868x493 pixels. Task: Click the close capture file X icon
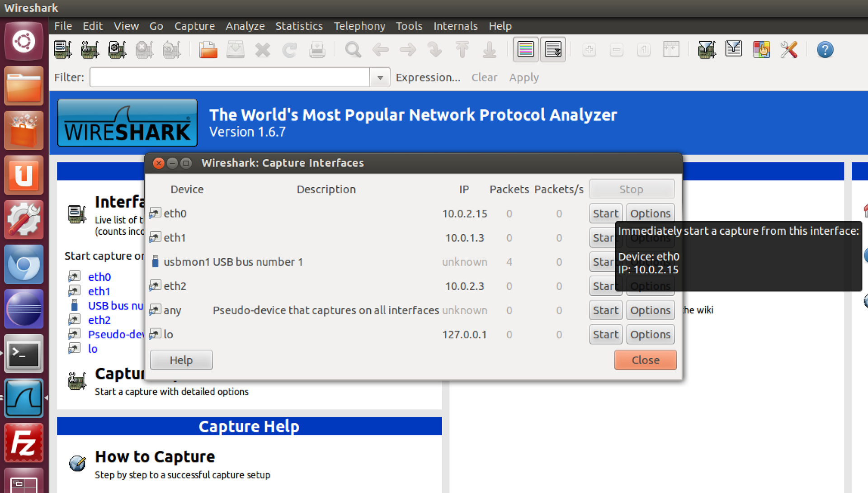click(x=263, y=50)
